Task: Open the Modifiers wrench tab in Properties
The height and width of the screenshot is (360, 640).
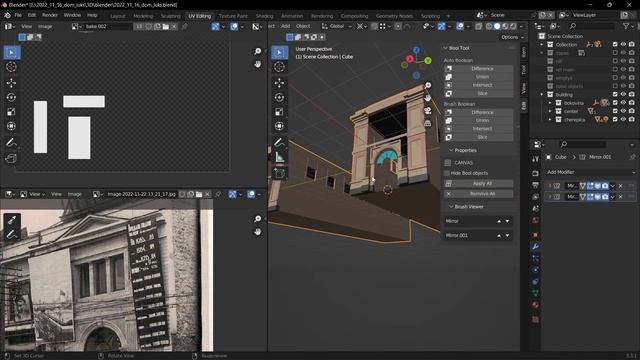Action: pos(536,247)
